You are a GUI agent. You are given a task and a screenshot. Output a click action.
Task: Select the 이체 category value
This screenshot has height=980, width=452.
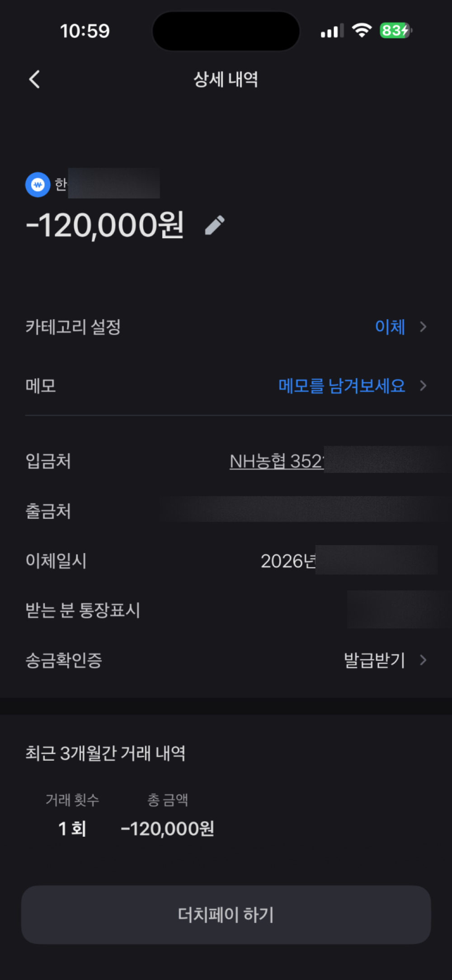390,327
